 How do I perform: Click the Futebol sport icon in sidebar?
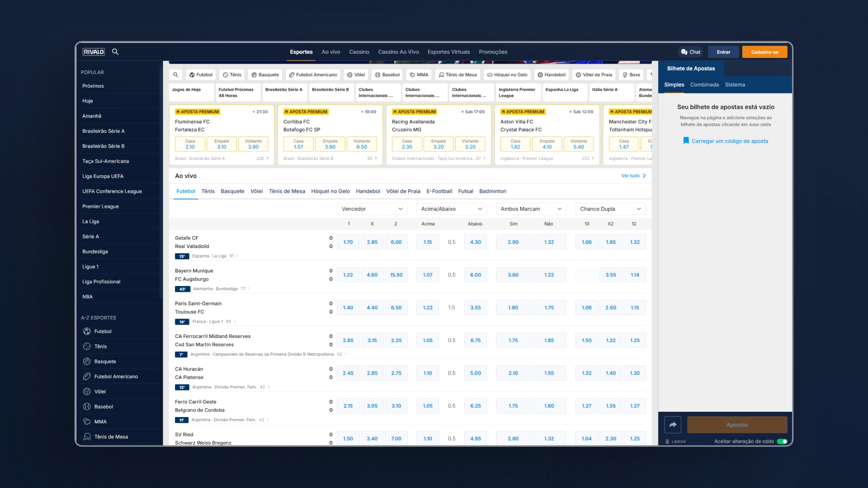pyautogui.click(x=86, y=331)
